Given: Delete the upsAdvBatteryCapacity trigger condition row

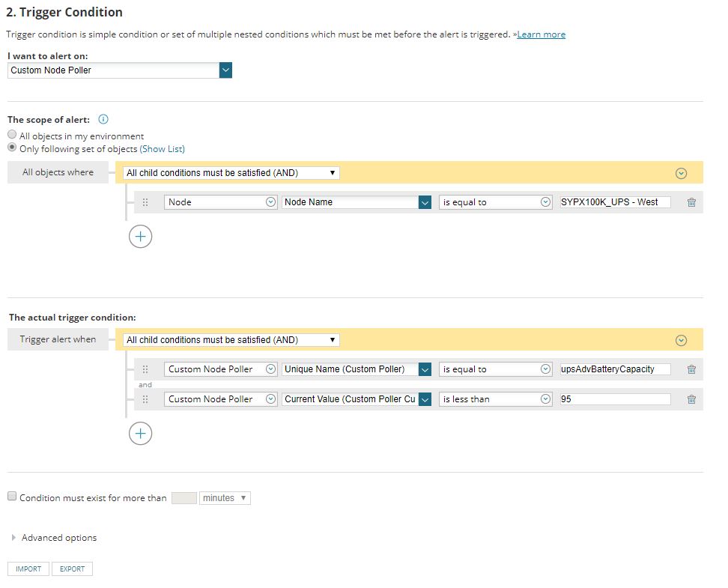Looking at the screenshot, I should coord(691,369).
